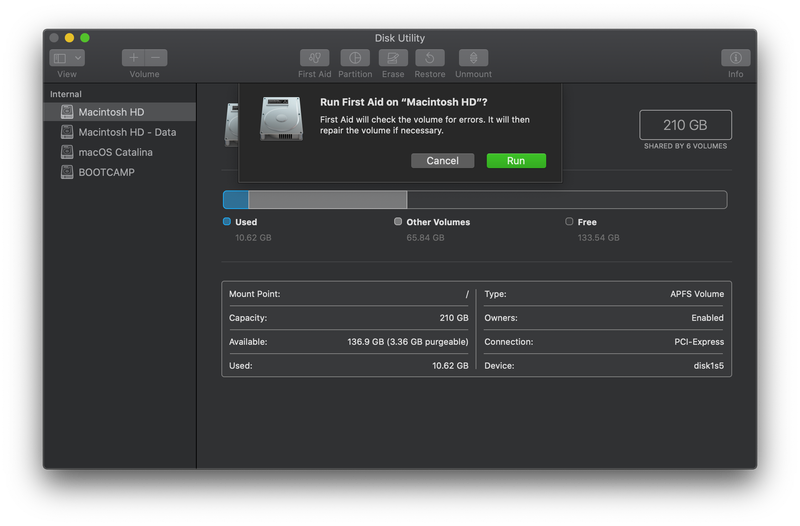Cancel the First Aid dialog
This screenshot has height=526, width=800.
coord(442,161)
